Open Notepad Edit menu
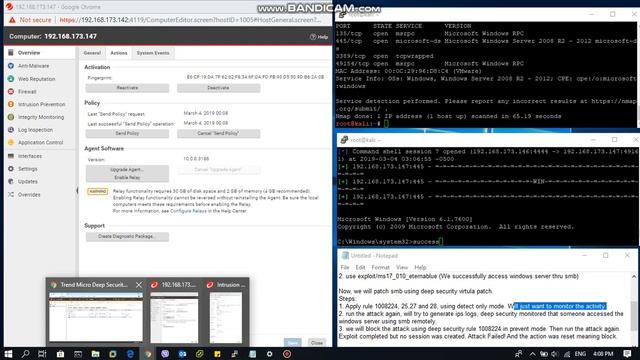The height and width of the screenshot is (360, 640). click(x=360, y=267)
